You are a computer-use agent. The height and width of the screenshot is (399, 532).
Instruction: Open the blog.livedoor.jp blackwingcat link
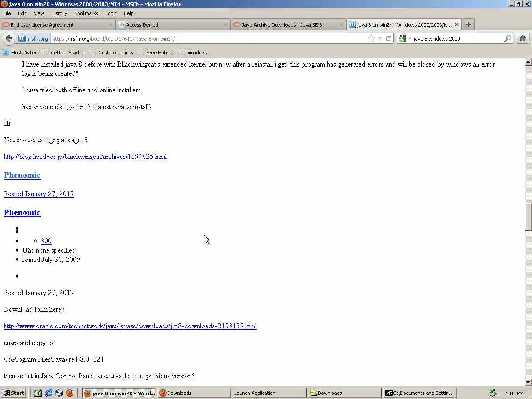(x=85, y=157)
